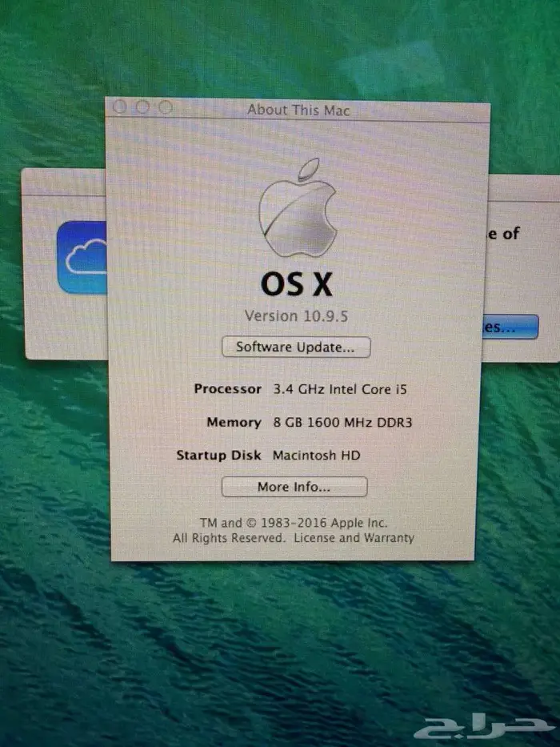
Task: Click the Processor label
Action: point(227,389)
